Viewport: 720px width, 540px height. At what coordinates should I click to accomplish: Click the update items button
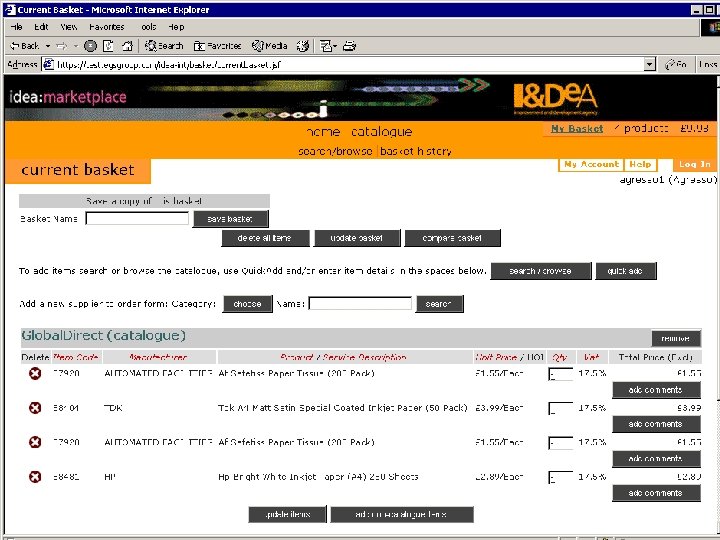coord(287,514)
